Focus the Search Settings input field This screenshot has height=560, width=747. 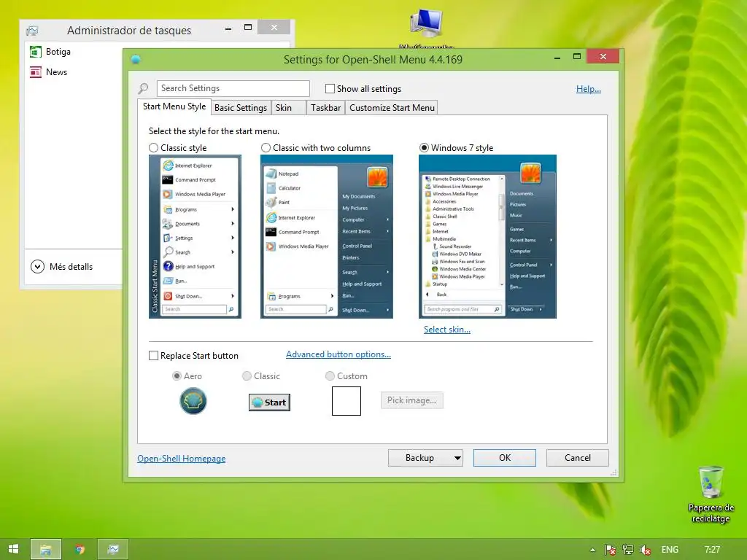(233, 88)
